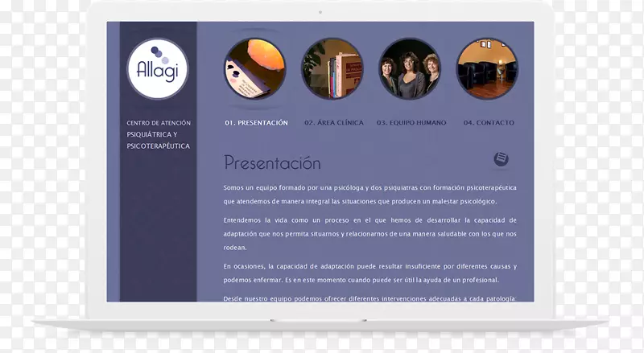Open the books photo for Área Clínica
The height and width of the screenshot is (353, 644).
(332, 68)
